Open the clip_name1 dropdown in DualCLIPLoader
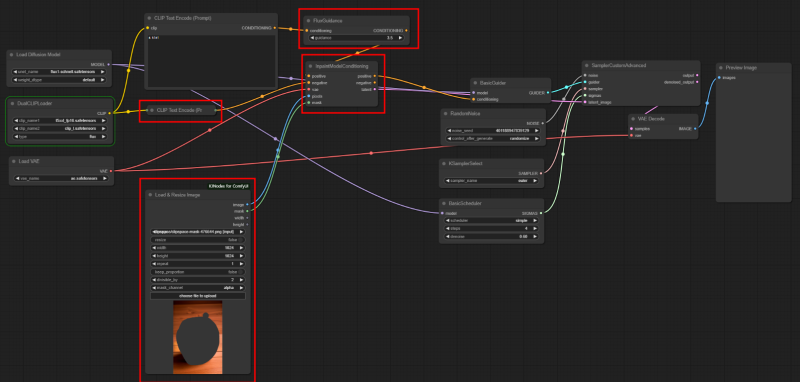 pos(61,121)
